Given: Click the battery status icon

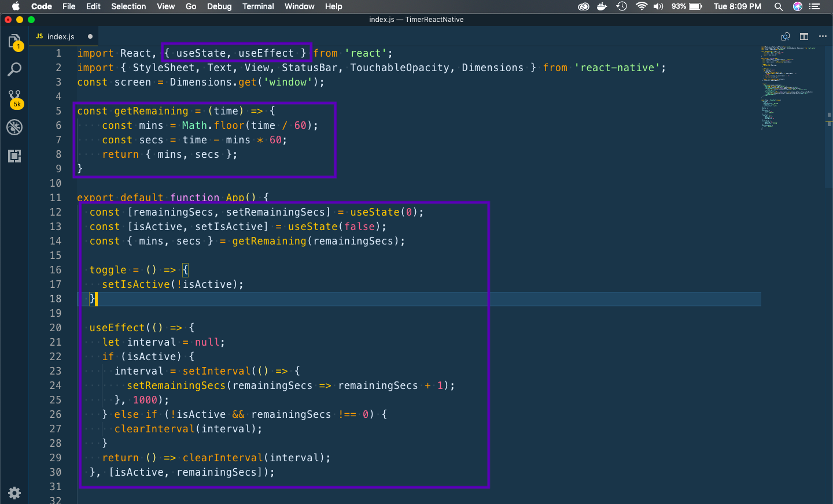Looking at the screenshot, I should pyautogui.click(x=695, y=6).
